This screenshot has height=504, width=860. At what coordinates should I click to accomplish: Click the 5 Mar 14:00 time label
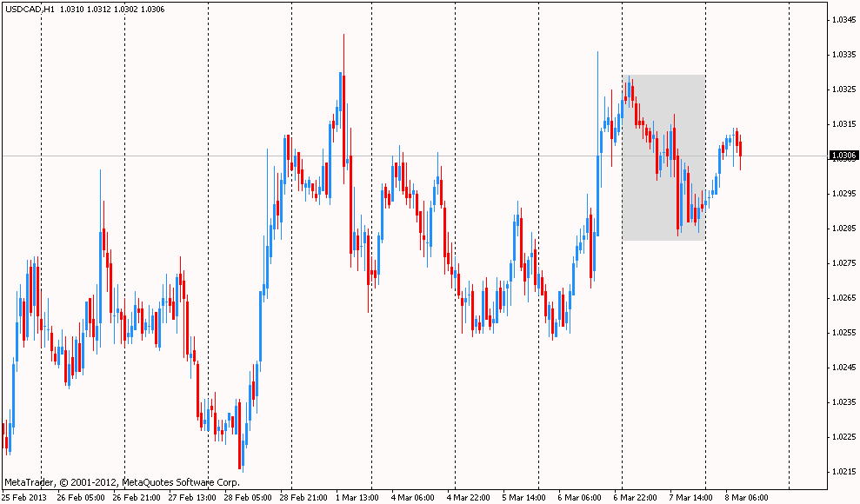[525, 498]
